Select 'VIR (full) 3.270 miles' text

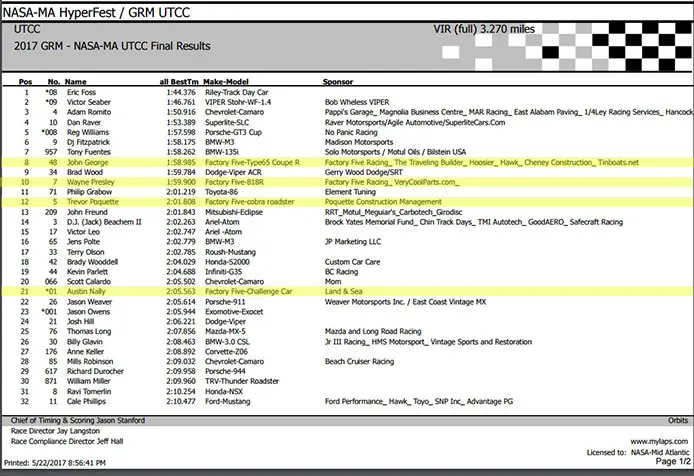(484, 29)
